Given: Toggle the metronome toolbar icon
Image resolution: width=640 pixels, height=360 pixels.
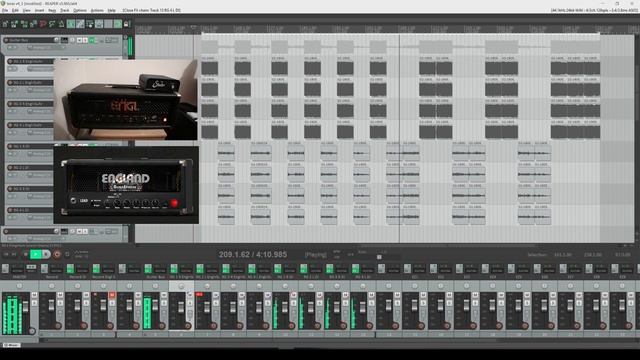Looking at the screenshot, I should 62,24.
